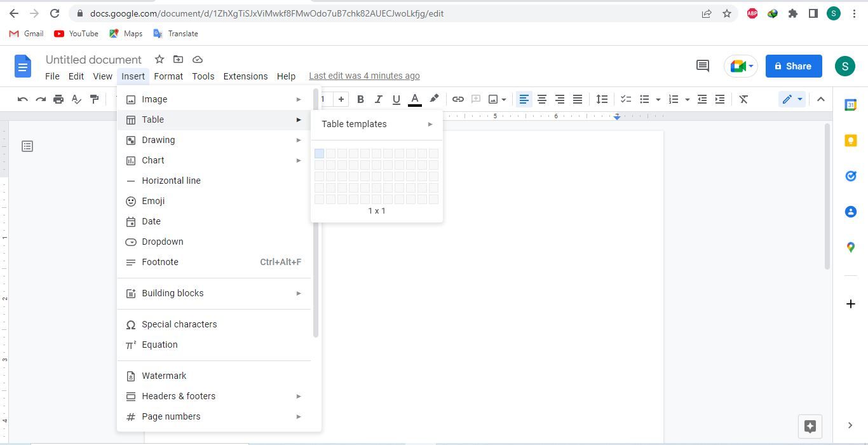Viewport: 868px width, 445px height.
Task: Open the Tools menu
Action: point(203,76)
